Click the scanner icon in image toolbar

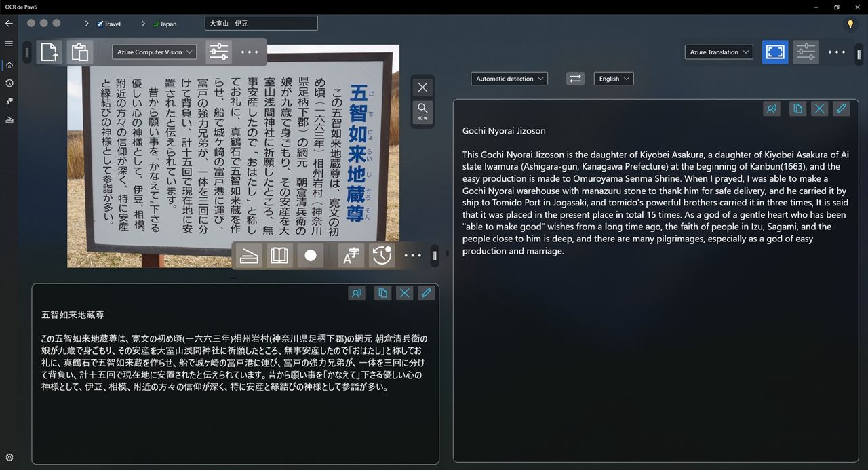249,256
